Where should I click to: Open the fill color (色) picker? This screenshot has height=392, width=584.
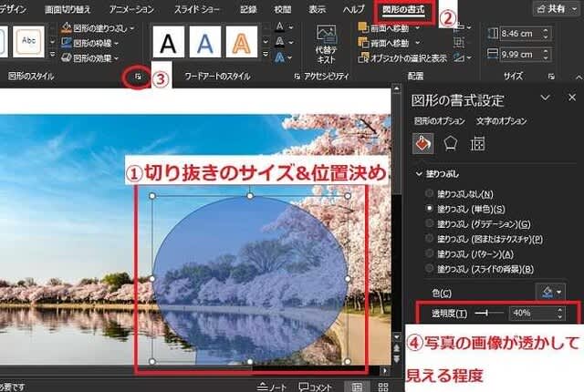click(549, 292)
